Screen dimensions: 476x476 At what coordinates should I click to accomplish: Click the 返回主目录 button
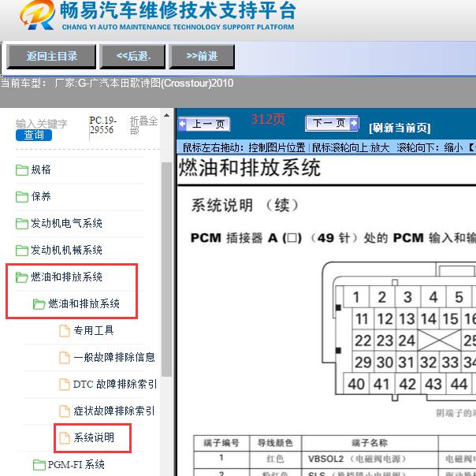pos(51,56)
